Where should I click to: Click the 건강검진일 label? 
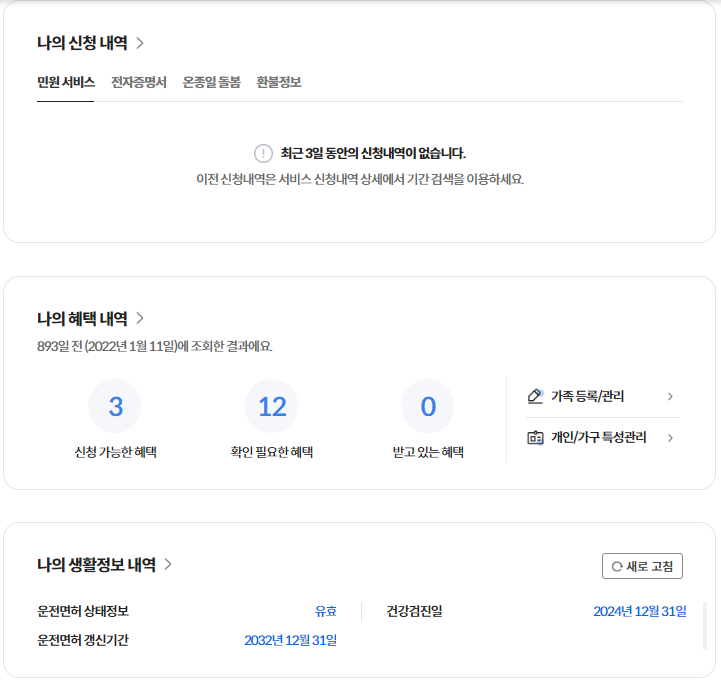pos(414,611)
